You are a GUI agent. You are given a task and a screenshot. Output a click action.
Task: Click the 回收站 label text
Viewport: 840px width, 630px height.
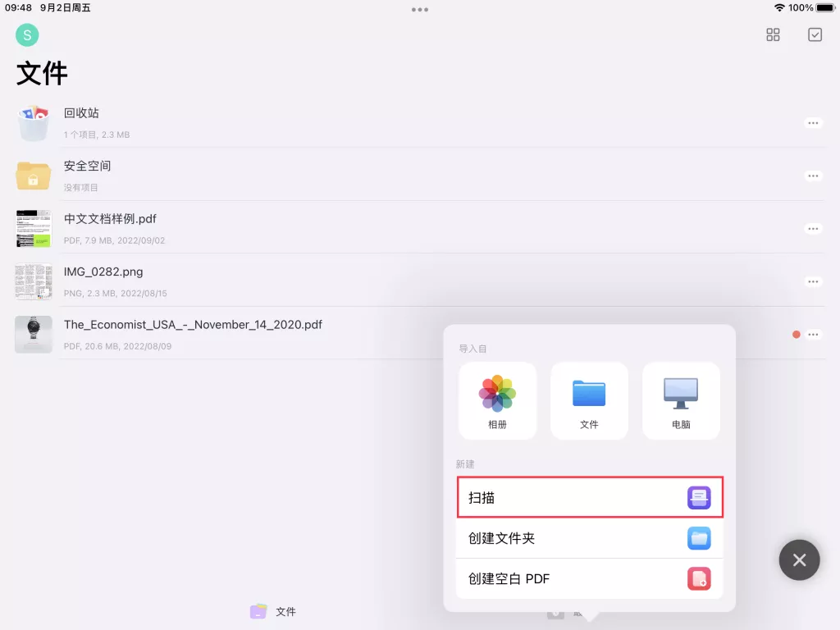point(81,113)
